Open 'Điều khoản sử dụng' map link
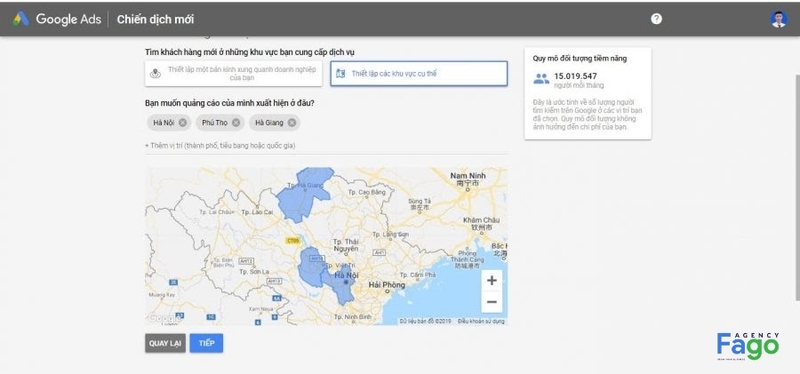 481,321
